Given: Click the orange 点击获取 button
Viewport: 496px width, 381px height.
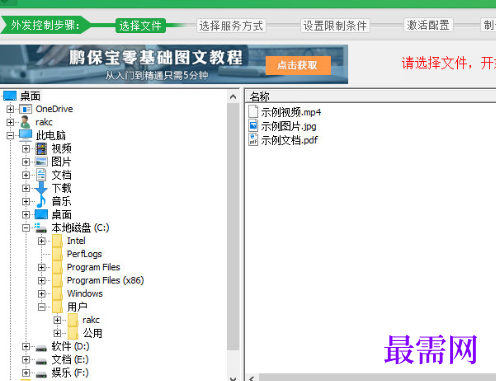Looking at the screenshot, I should pos(298,65).
